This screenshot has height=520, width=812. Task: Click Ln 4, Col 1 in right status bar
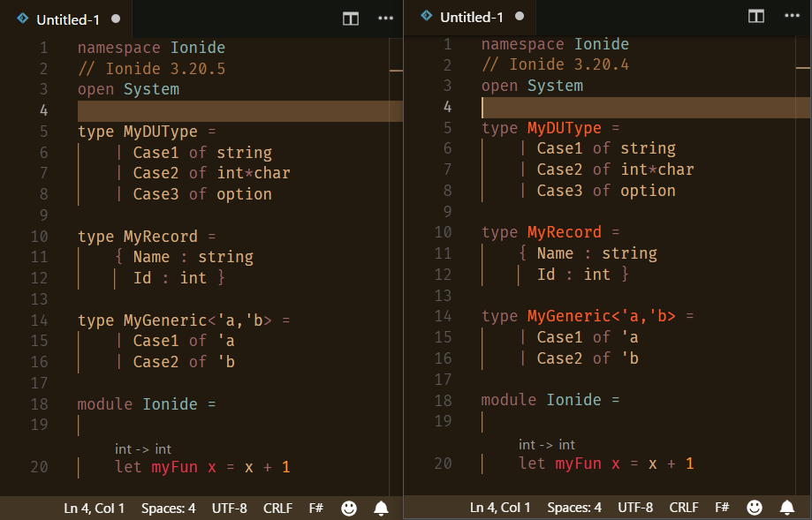click(500, 508)
